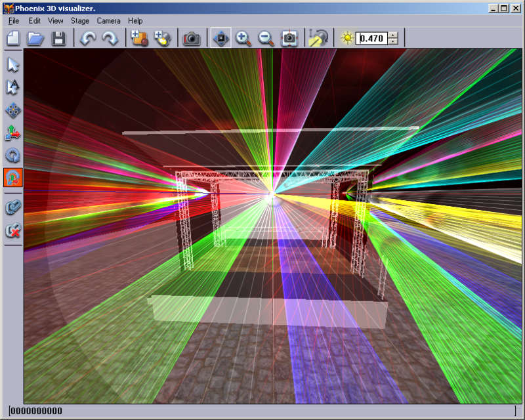Image resolution: width=525 pixels, height=420 pixels.
Task: Choose the pointer with letter A tool
Action: (x=13, y=87)
